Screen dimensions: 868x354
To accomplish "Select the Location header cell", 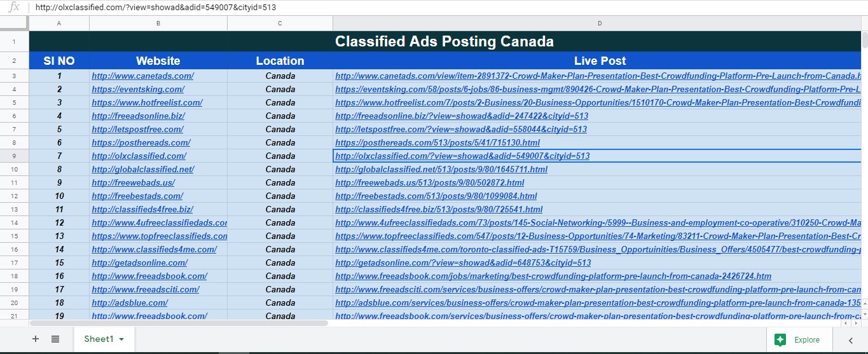I will point(280,61).
